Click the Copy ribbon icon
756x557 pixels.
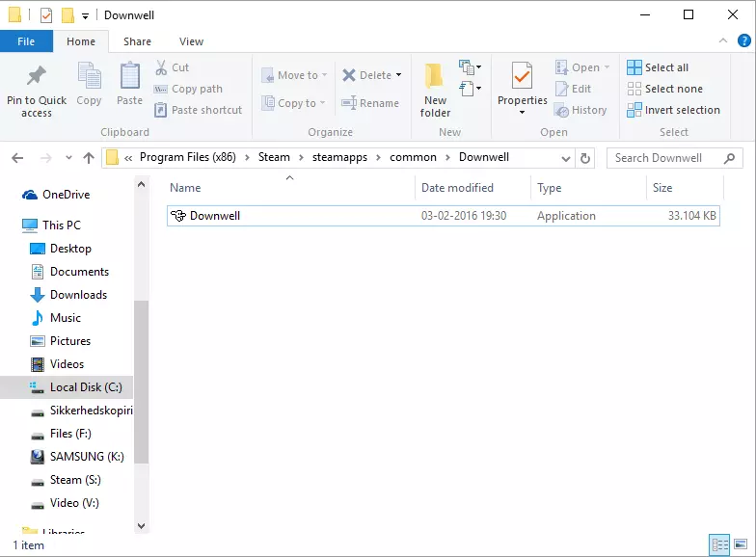89,75
